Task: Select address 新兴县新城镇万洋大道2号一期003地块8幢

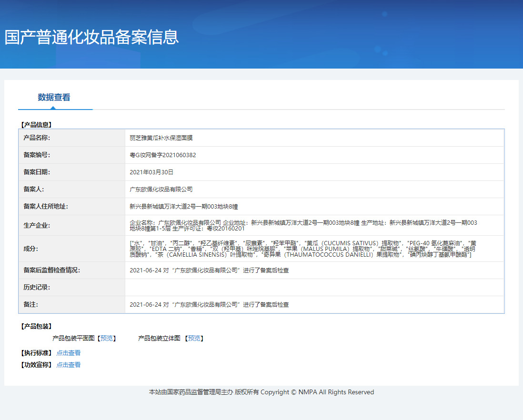Action: coord(184,207)
